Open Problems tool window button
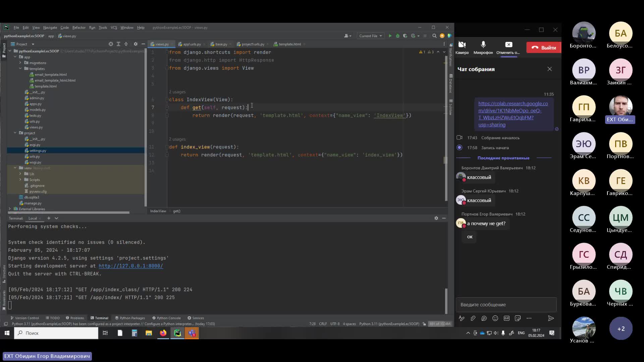Image resolution: width=644 pixels, height=362 pixels. pyautogui.click(x=75, y=318)
